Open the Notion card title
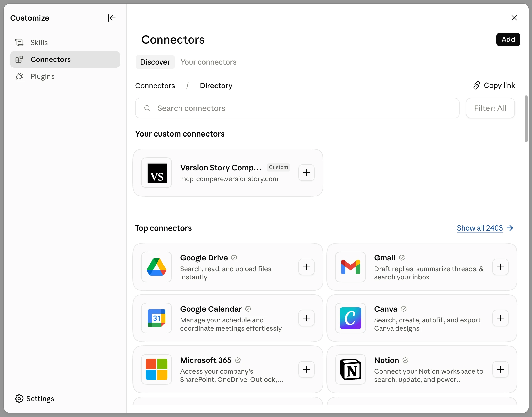Screen dimensions: 532x417 [386, 360]
